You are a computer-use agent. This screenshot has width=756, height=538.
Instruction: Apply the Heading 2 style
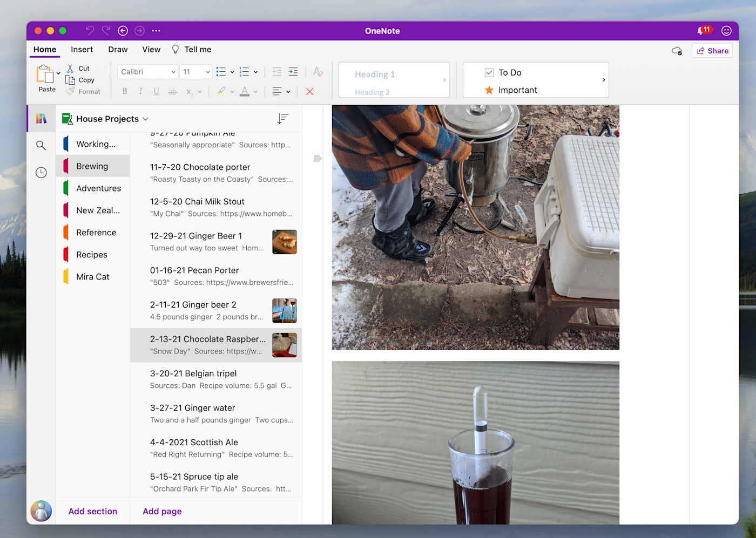tap(372, 92)
